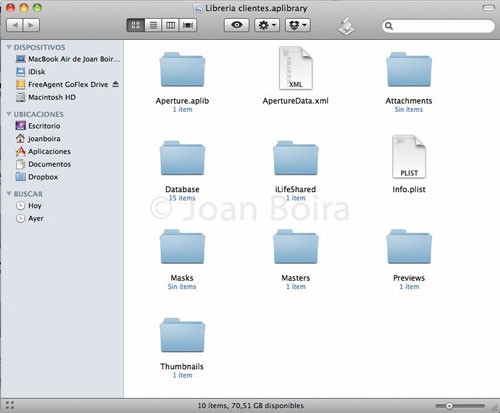This screenshot has width=500, height=413.
Task: Click the Spotlight search field
Action: coord(438,26)
